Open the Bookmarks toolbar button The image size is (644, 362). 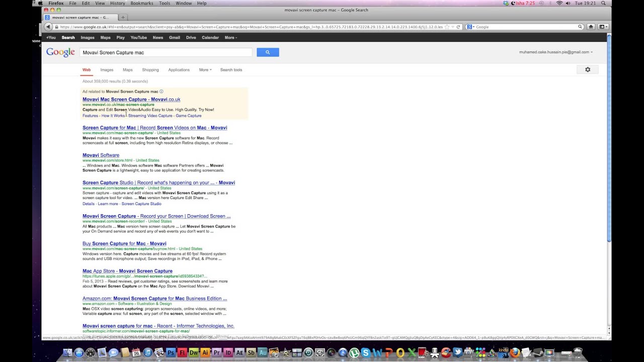point(604,27)
